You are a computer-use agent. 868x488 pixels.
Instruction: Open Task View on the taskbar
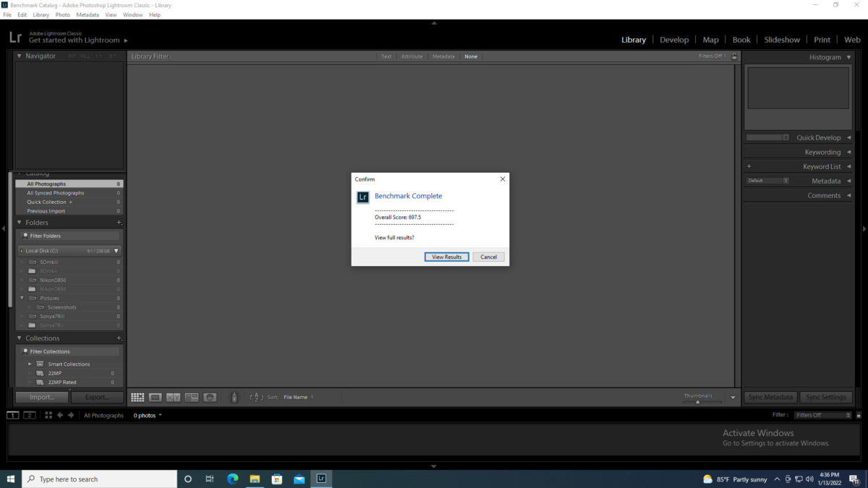210,479
